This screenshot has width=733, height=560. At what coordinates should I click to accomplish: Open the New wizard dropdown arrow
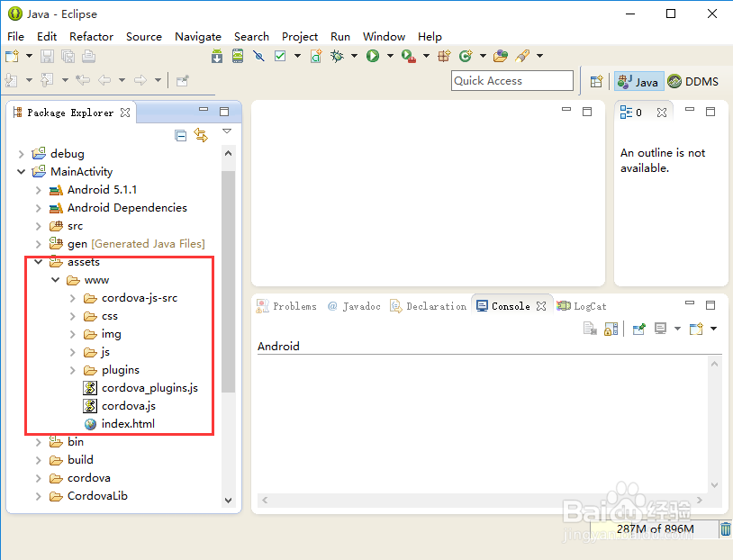point(29,56)
